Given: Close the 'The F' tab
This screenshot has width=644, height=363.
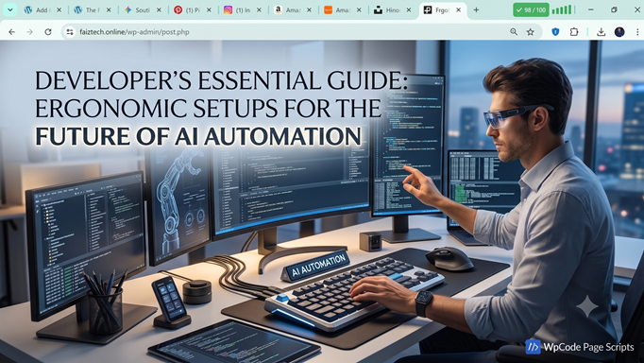Looking at the screenshot, I should click(109, 9).
